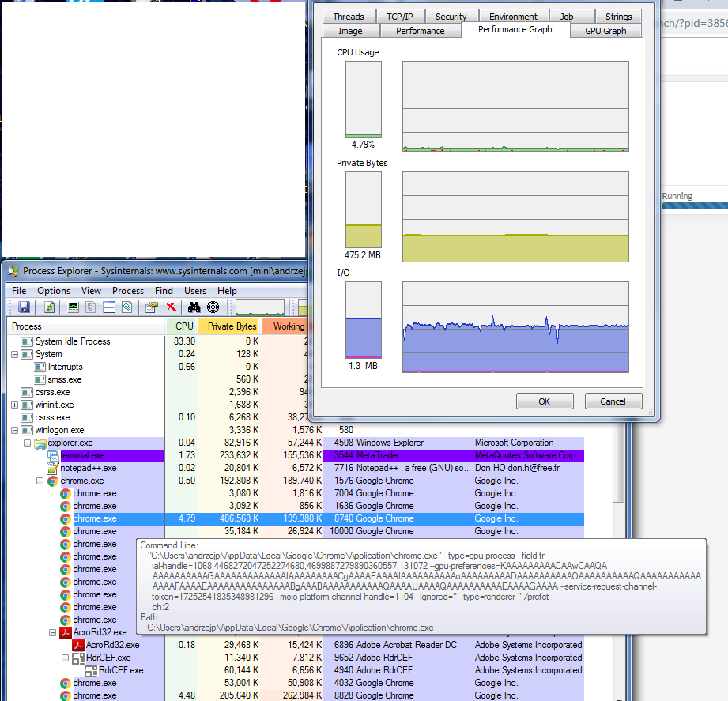The height and width of the screenshot is (701, 728).
Task: Sort by the Process column header
Action: coord(86,326)
